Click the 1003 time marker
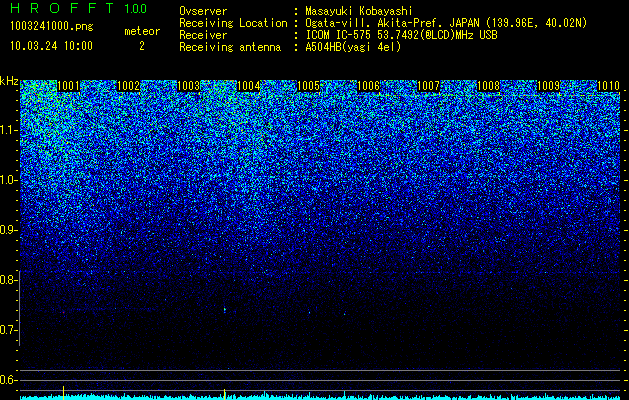This screenshot has width=629, height=400. 189,86
